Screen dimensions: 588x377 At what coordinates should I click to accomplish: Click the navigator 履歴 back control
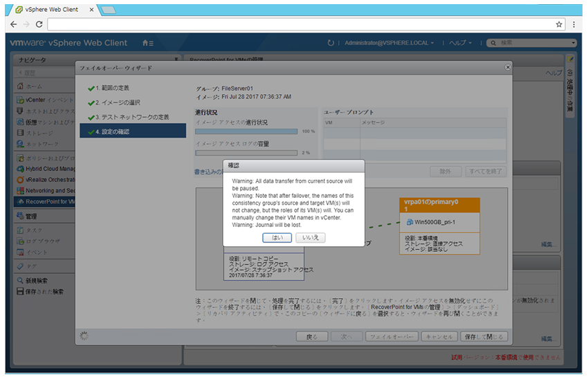click(x=27, y=73)
